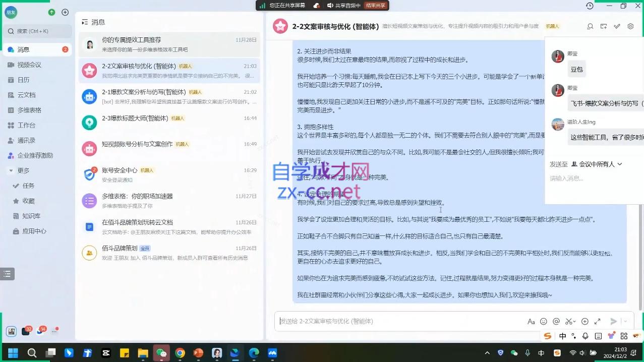Open the emoji picker in message box
The image size is (644, 362).
pos(543,321)
